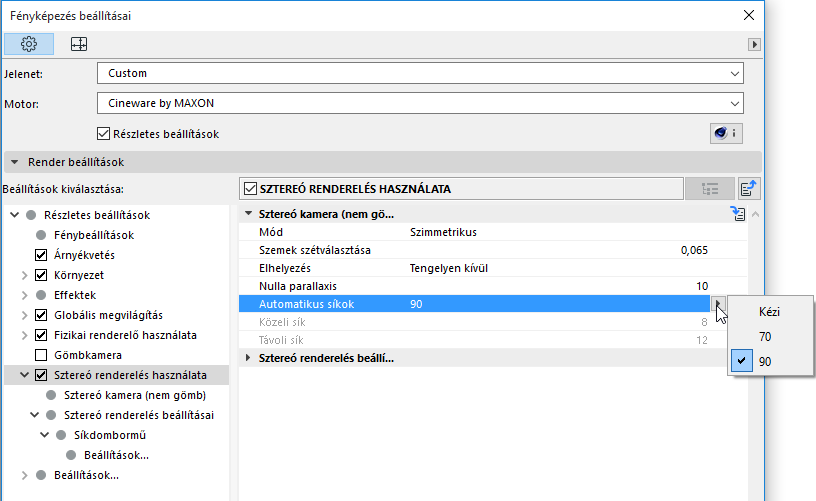This screenshot has width=816, height=501.
Task: Open the Motor dropdown Cineware by MAXON
Action: [420, 103]
